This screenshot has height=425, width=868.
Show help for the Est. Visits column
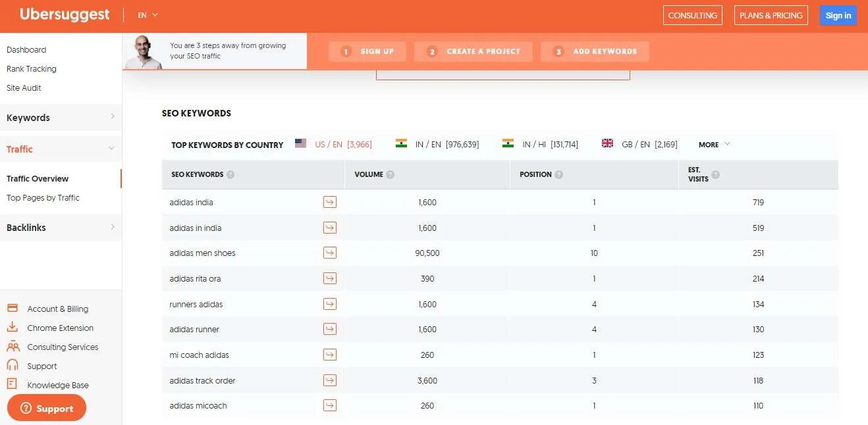[715, 174]
